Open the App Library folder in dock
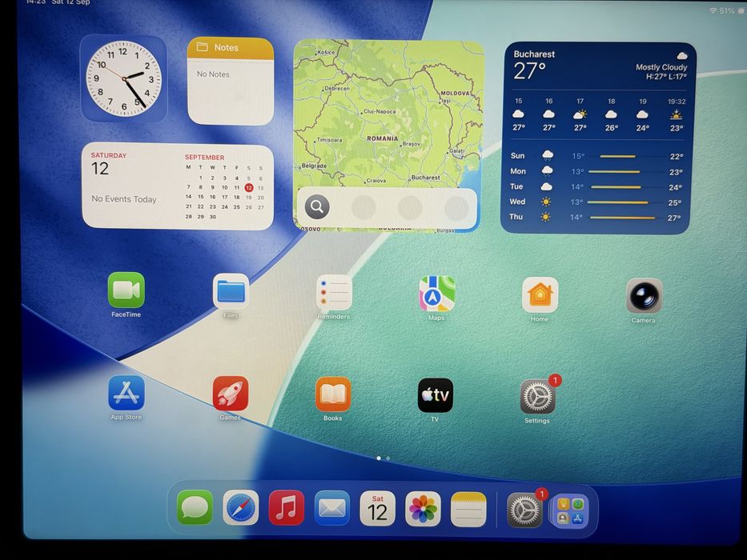The image size is (747, 560). point(570,511)
